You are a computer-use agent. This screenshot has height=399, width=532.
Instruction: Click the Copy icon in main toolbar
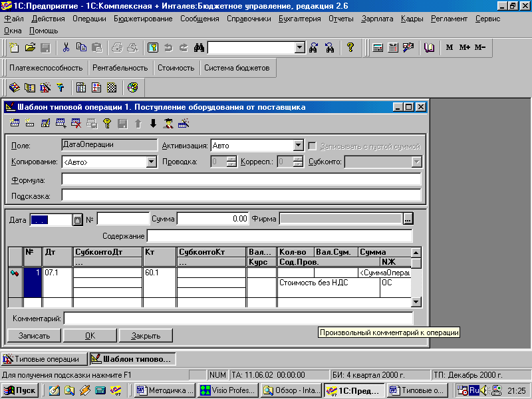pos(81,47)
